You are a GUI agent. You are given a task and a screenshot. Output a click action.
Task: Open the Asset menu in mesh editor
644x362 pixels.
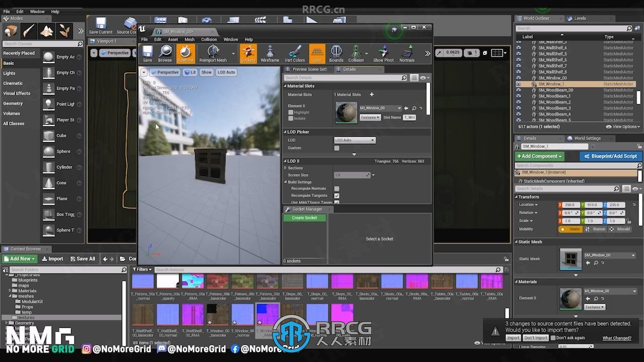coord(173,39)
